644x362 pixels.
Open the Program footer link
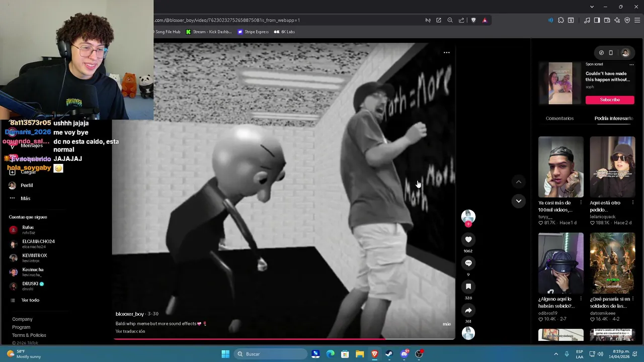(x=21, y=327)
